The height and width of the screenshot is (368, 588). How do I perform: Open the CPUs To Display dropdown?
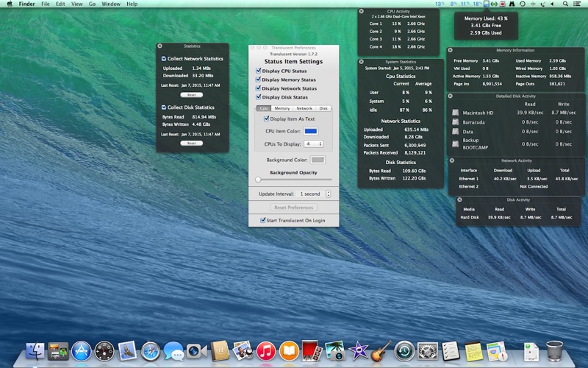[x=314, y=144]
